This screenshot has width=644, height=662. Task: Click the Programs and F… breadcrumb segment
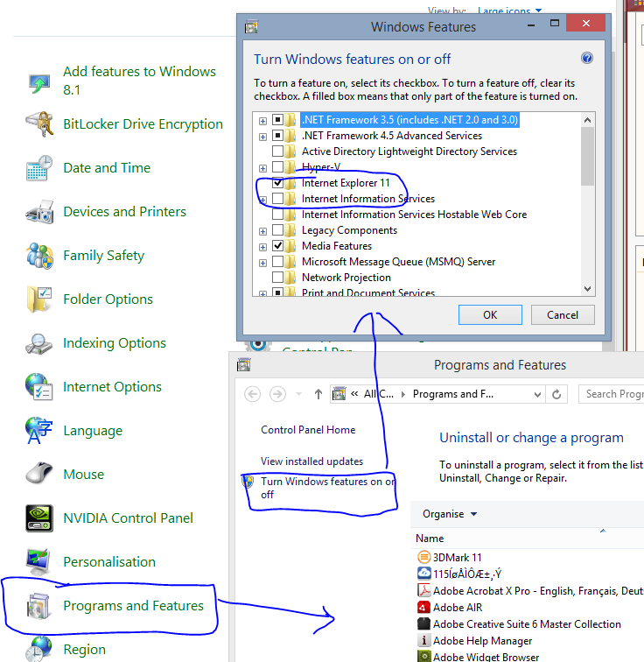pos(453,394)
